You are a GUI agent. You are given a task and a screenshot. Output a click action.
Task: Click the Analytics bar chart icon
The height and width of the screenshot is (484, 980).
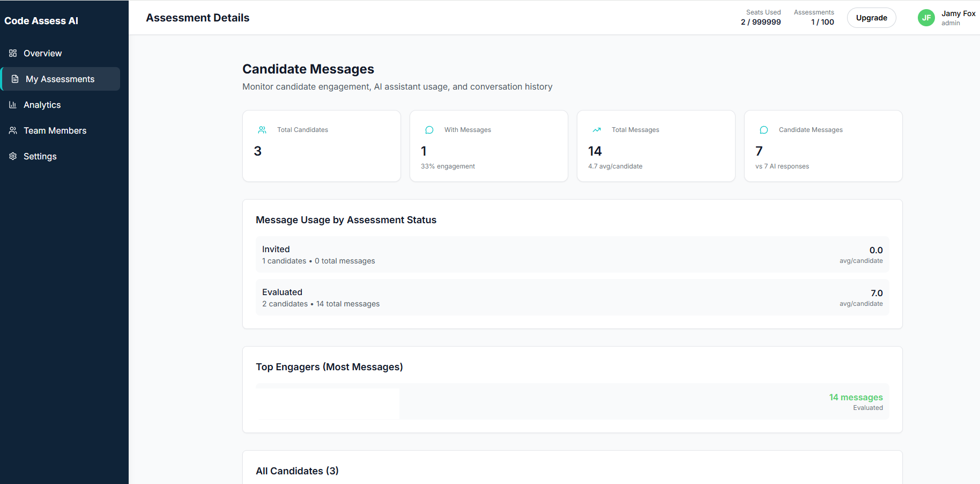coord(13,105)
